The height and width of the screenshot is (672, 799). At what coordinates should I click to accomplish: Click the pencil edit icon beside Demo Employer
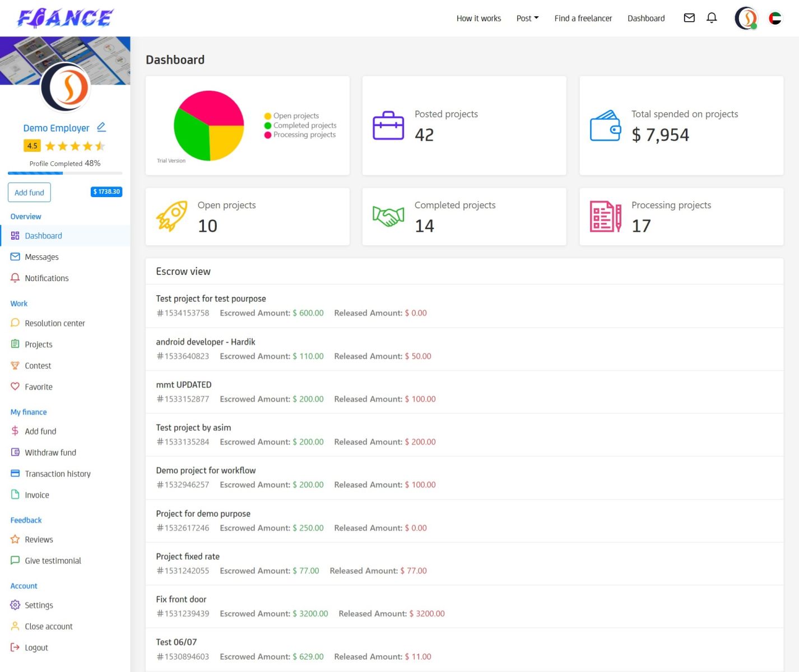(101, 128)
